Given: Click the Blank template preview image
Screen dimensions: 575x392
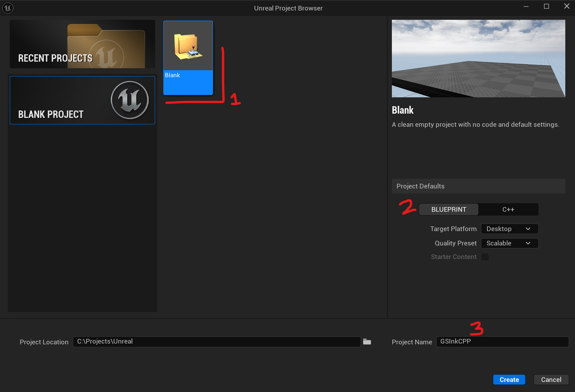Looking at the screenshot, I should click(x=478, y=59).
